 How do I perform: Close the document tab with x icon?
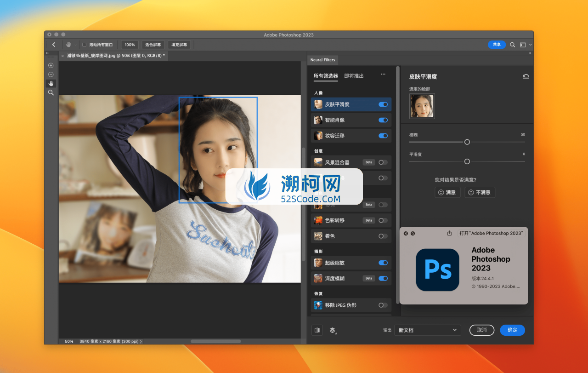[62, 56]
